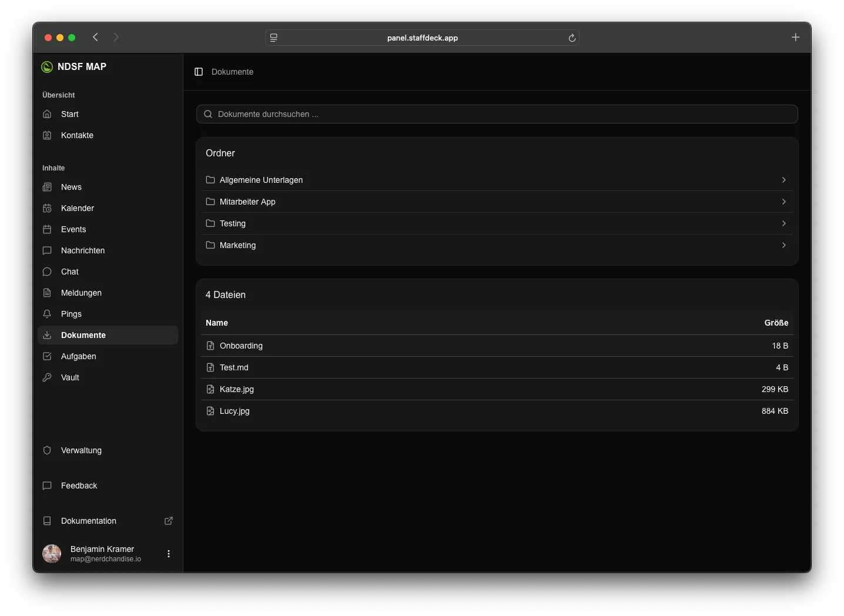Toggle the sidebar panel icon
This screenshot has width=844, height=616.
click(199, 72)
